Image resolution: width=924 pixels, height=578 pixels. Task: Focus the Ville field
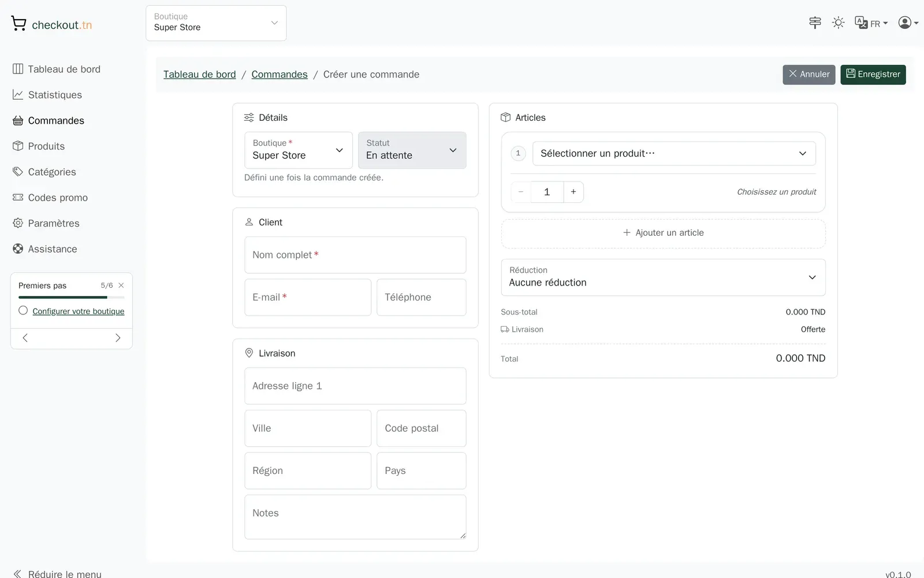(x=308, y=428)
